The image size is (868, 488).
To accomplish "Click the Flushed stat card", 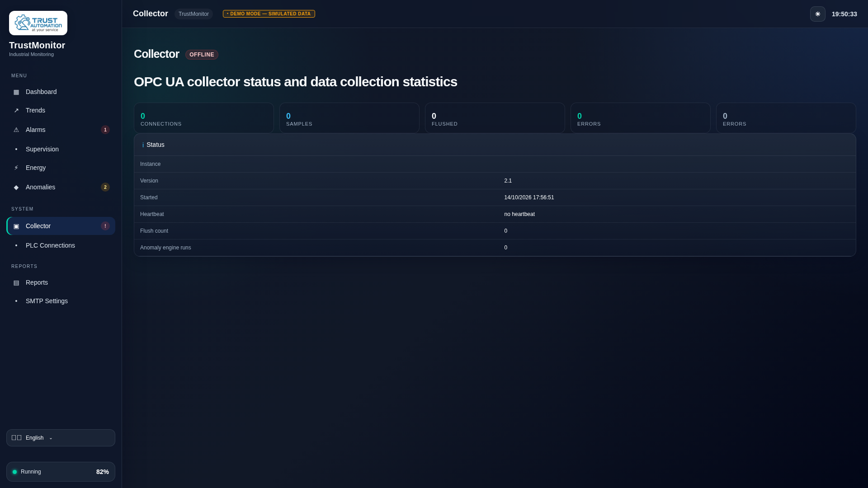I will click(x=495, y=118).
